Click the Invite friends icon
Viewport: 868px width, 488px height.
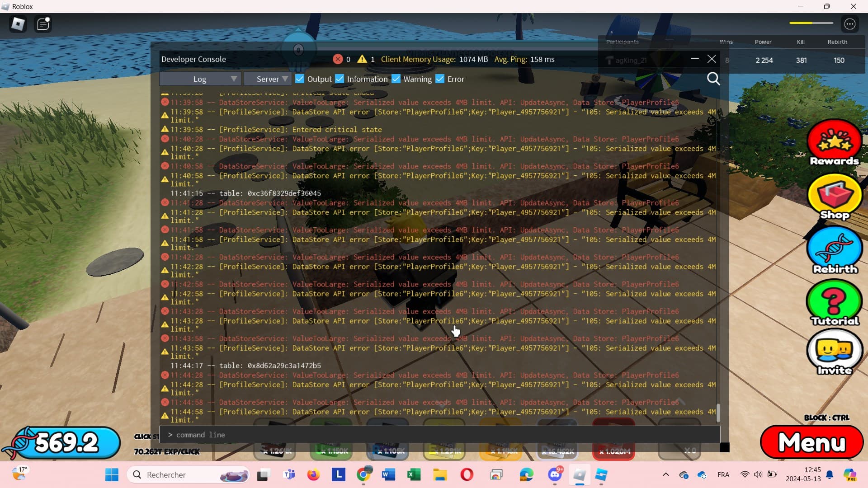(835, 352)
